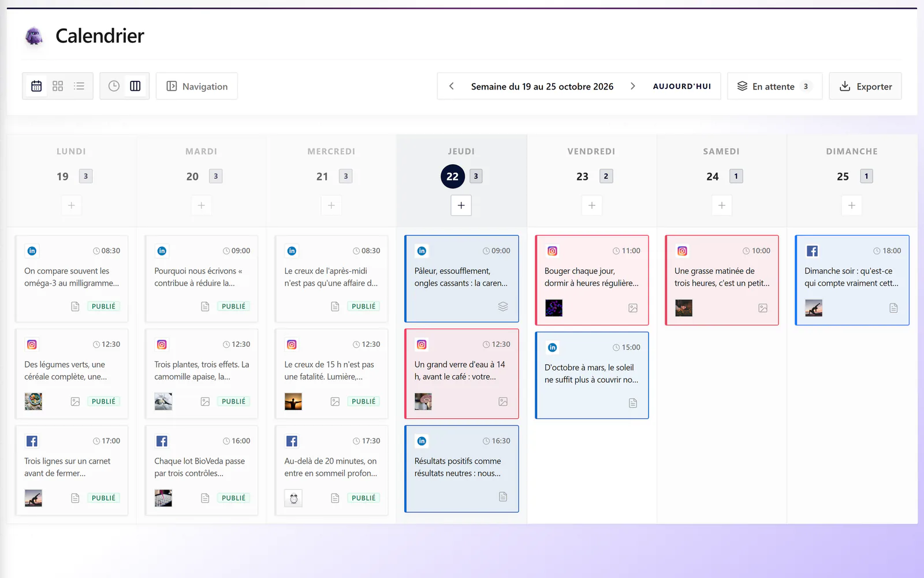Click Facebook icon on 'Dimanche soir' post
The width and height of the screenshot is (924, 578).
(x=813, y=251)
